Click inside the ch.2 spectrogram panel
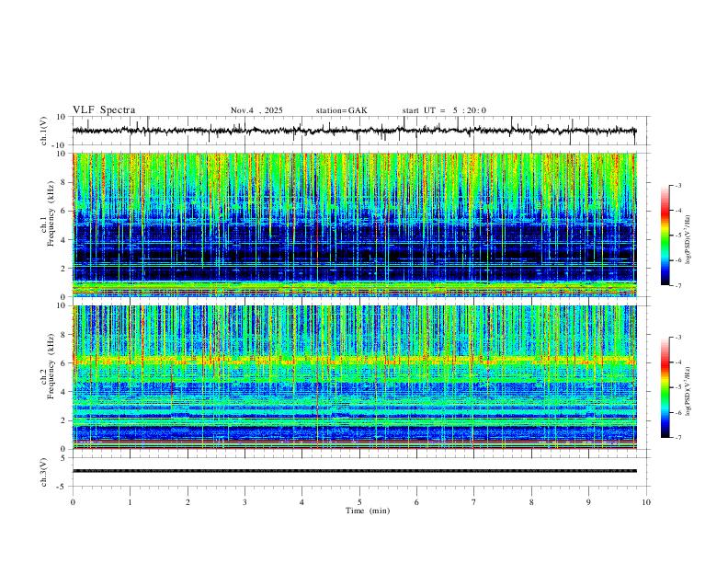728x563 pixels. (354, 377)
